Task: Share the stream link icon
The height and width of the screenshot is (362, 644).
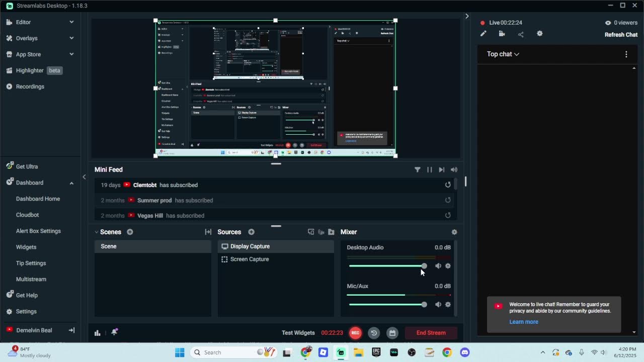Action: coord(521,34)
